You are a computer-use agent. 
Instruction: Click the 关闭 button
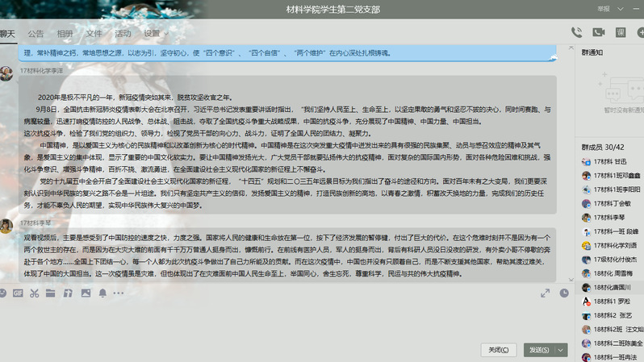[498, 350]
